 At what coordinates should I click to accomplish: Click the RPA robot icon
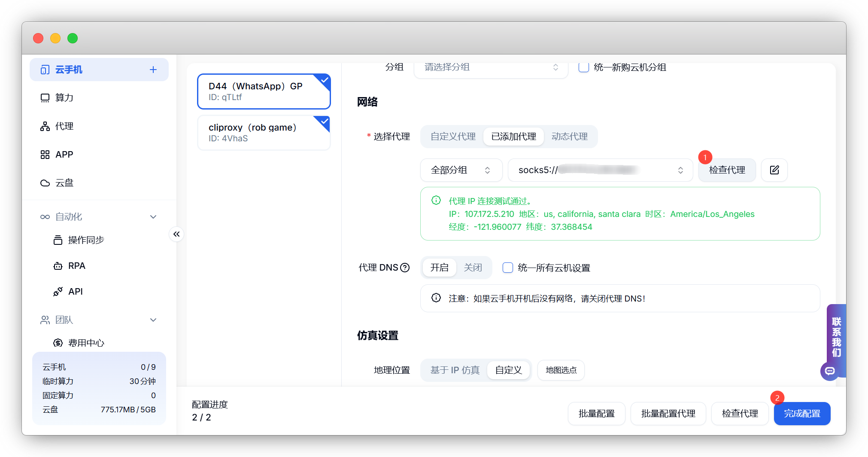click(x=58, y=266)
